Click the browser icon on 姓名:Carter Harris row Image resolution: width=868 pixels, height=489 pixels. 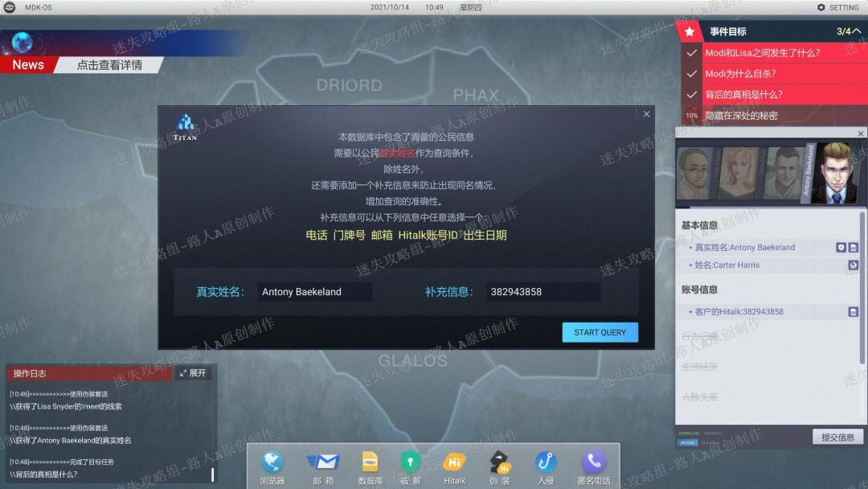[853, 265]
